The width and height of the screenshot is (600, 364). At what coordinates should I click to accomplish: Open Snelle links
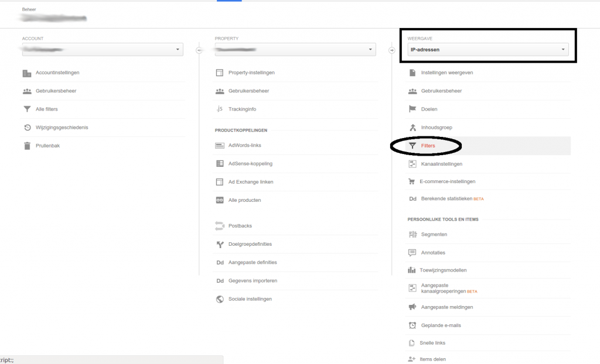[432, 343]
